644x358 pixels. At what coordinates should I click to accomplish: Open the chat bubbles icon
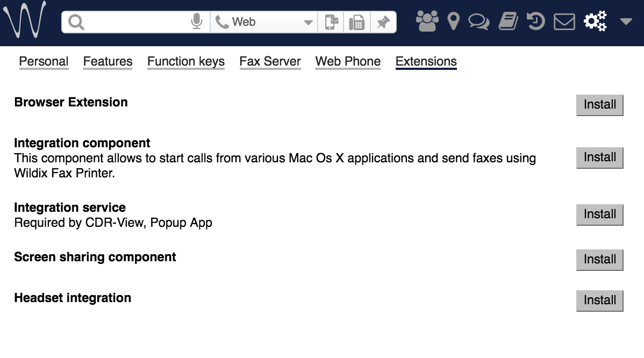click(478, 22)
